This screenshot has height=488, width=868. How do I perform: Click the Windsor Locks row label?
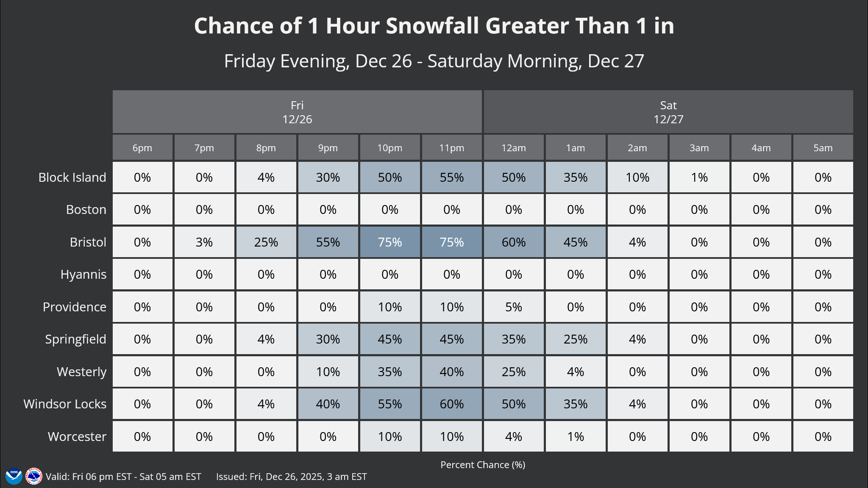[65, 404]
